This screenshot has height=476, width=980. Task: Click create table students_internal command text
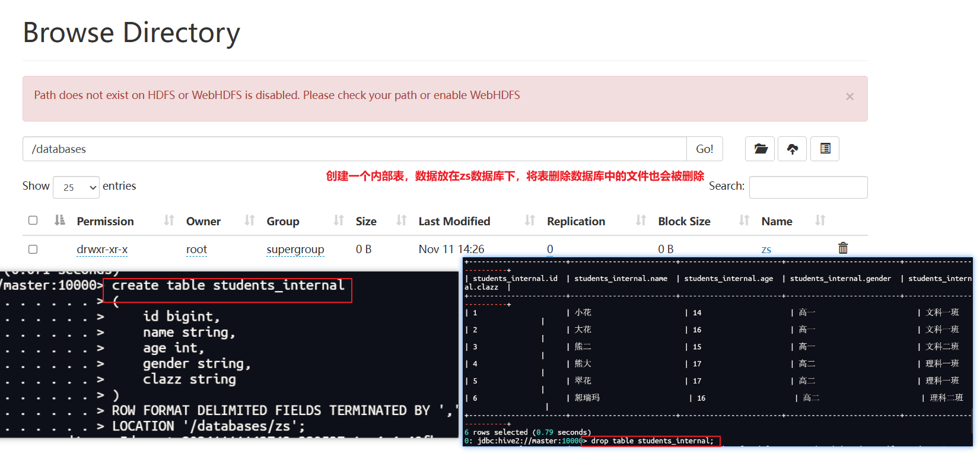(x=228, y=286)
